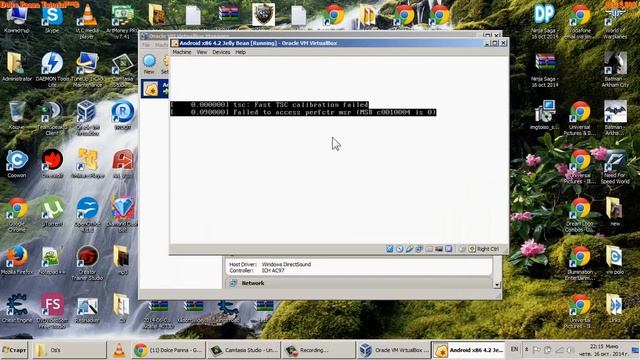
Task: Open the TeamSpeak Client desktop shortcut
Action: point(52,118)
